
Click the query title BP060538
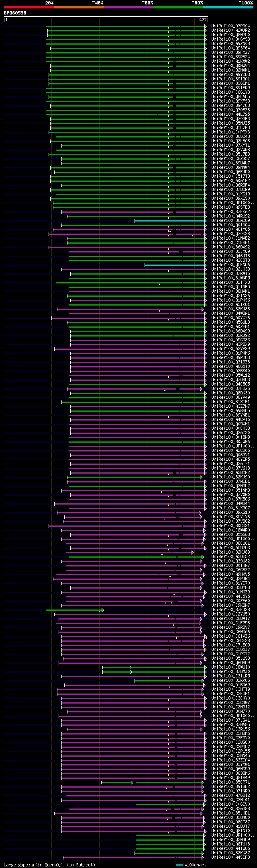tap(15, 13)
